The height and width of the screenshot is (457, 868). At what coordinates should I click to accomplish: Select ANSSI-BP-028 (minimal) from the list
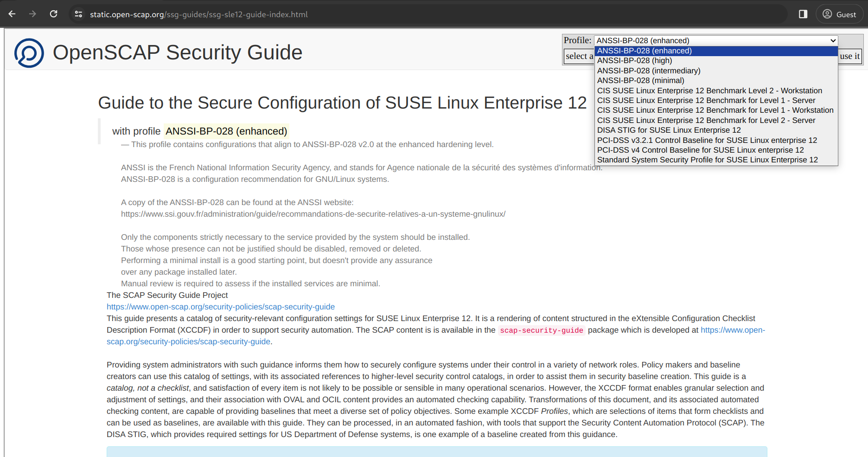(x=640, y=80)
